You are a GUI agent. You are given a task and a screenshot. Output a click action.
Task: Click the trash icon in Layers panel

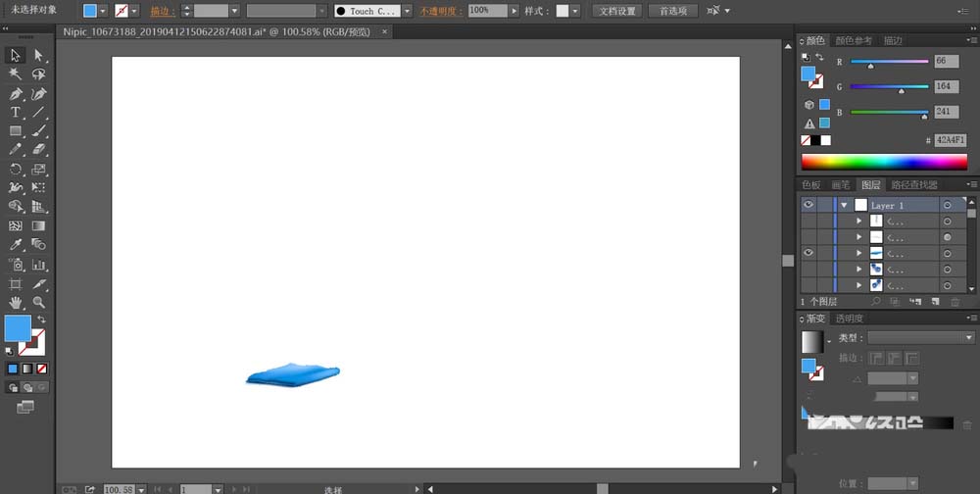[x=955, y=302]
